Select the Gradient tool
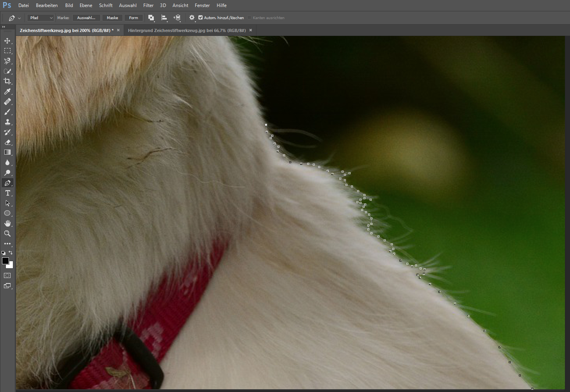 coord(7,152)
